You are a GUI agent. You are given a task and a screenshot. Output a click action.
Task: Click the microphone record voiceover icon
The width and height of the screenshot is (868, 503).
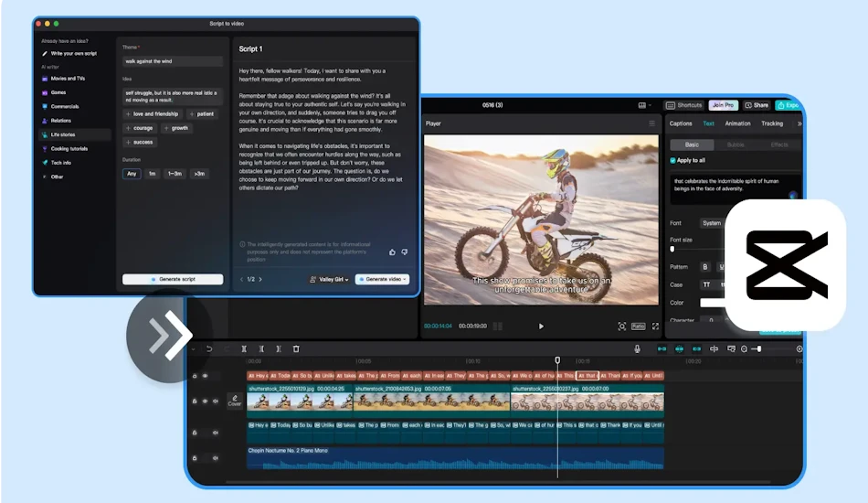(x=637, y=349)
